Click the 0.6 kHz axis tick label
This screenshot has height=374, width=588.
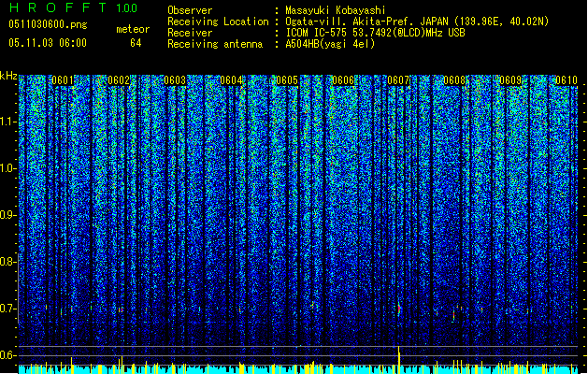(8, 355)
